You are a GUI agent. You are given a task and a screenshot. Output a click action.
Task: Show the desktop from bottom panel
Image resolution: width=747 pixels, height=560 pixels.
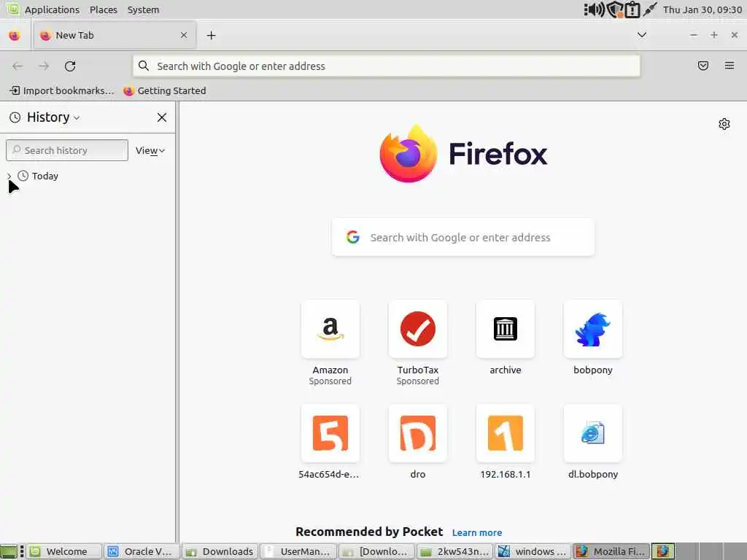(9, 551)
